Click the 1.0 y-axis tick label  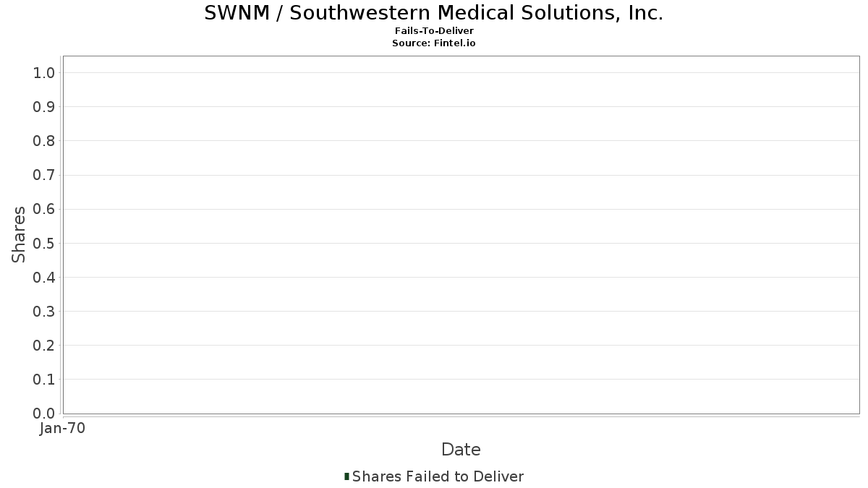tap(44, 73)
